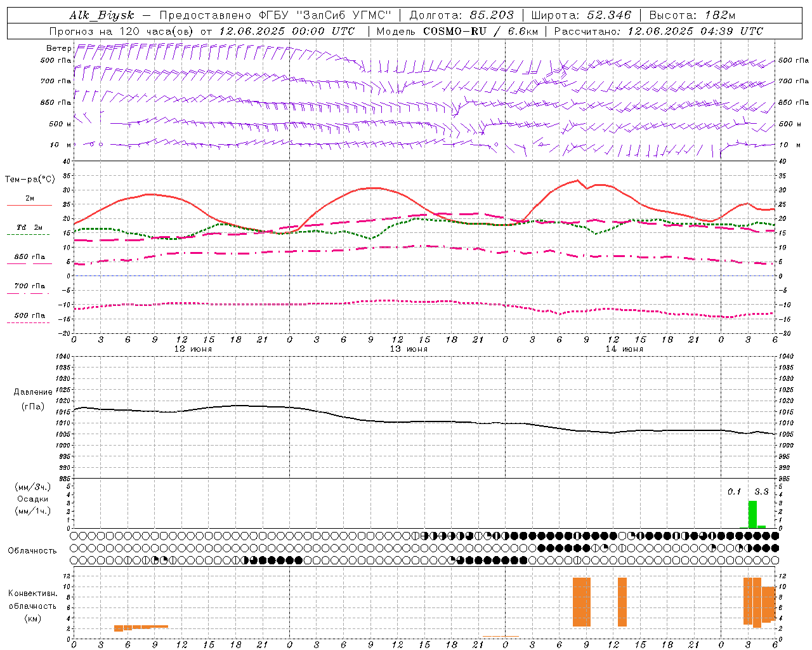Click the long low orange convective bar on 12 июня

(x=141, y=628)
